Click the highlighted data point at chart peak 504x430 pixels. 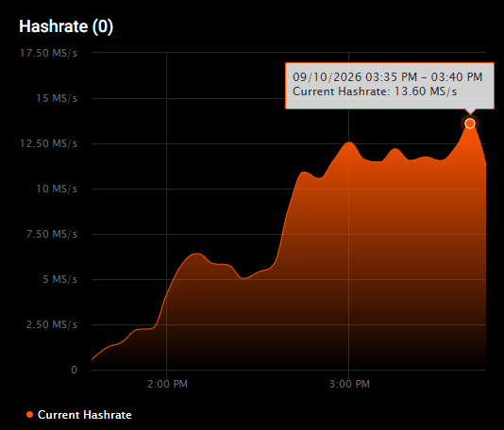470,124
